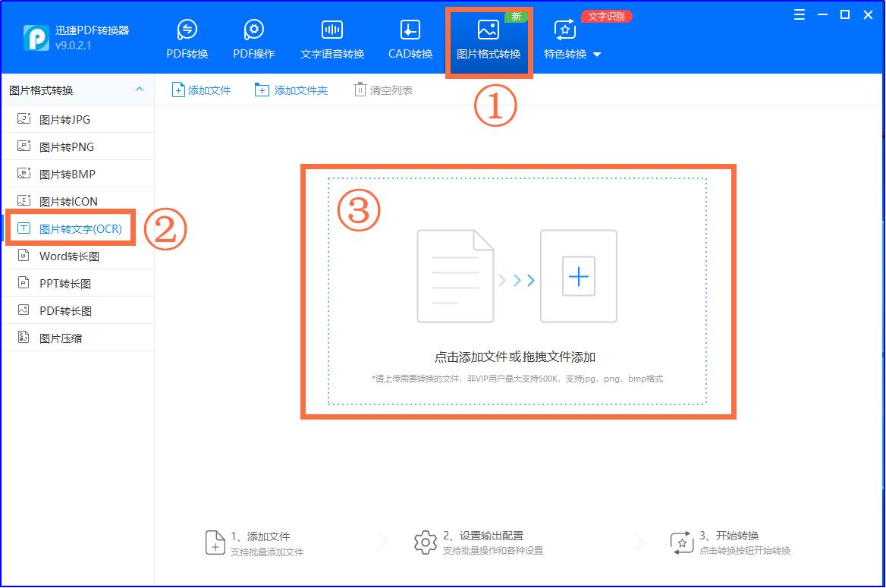Select 图片转JPG in the sidebar
This screenshot has height=588, width=886.
pos(67,119)
